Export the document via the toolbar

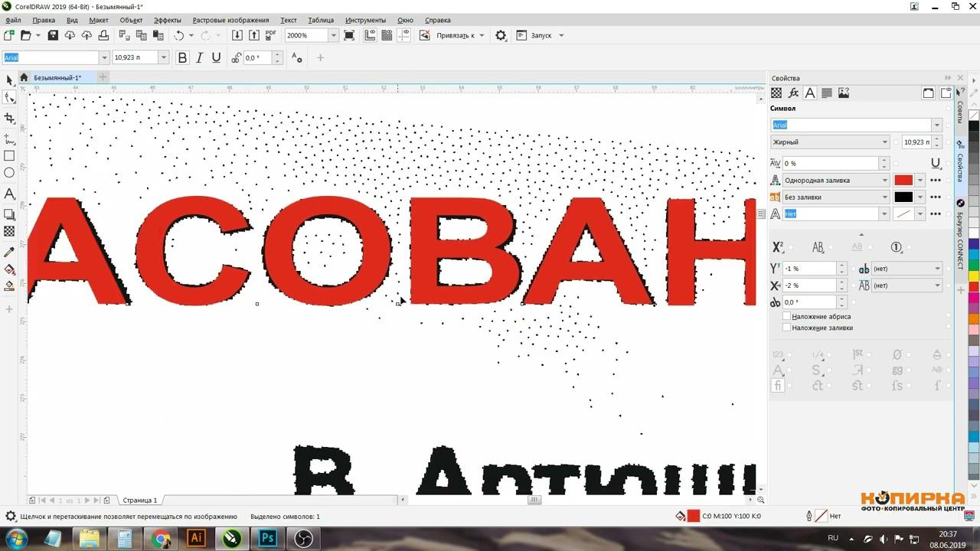[x=254, y=35]
